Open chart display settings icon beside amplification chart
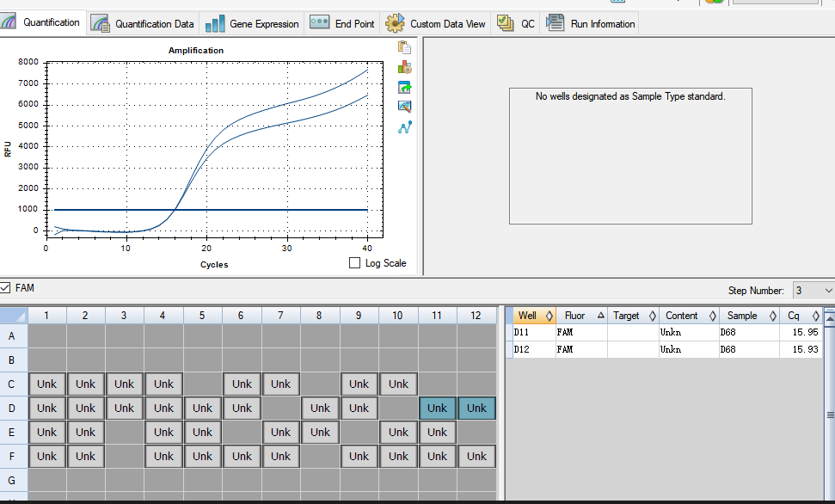This screenshot has width=835, height=504. tap(405, 67)
